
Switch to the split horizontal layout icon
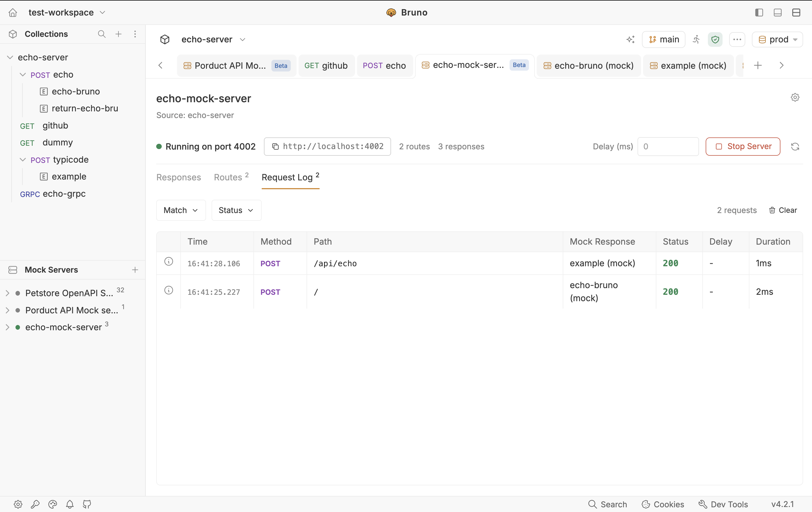pos(796,12)
